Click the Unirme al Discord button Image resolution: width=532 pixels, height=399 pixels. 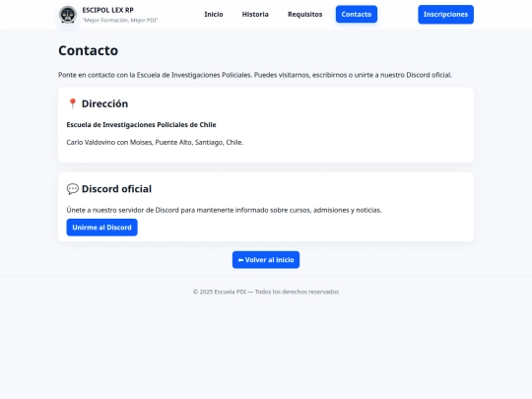101,228
